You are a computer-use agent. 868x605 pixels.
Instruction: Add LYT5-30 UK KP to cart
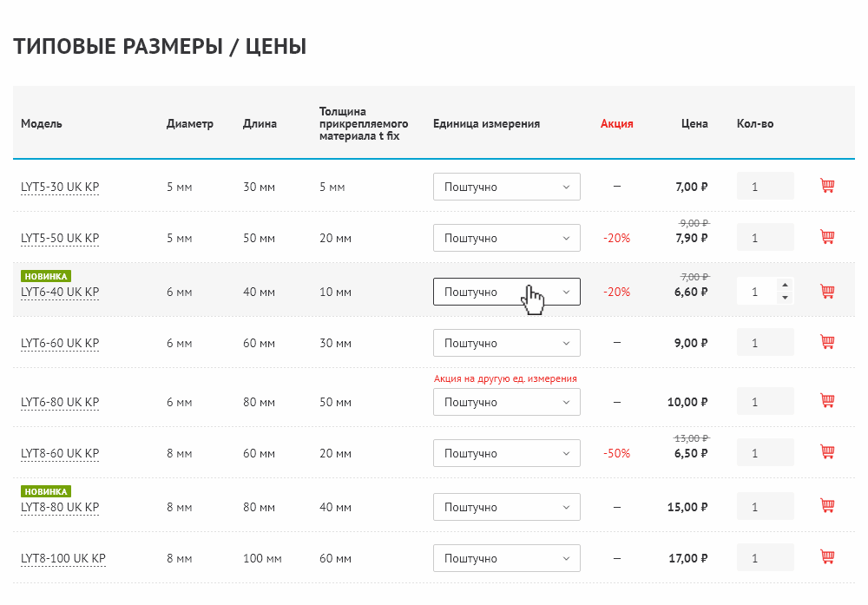pos(827,186)
